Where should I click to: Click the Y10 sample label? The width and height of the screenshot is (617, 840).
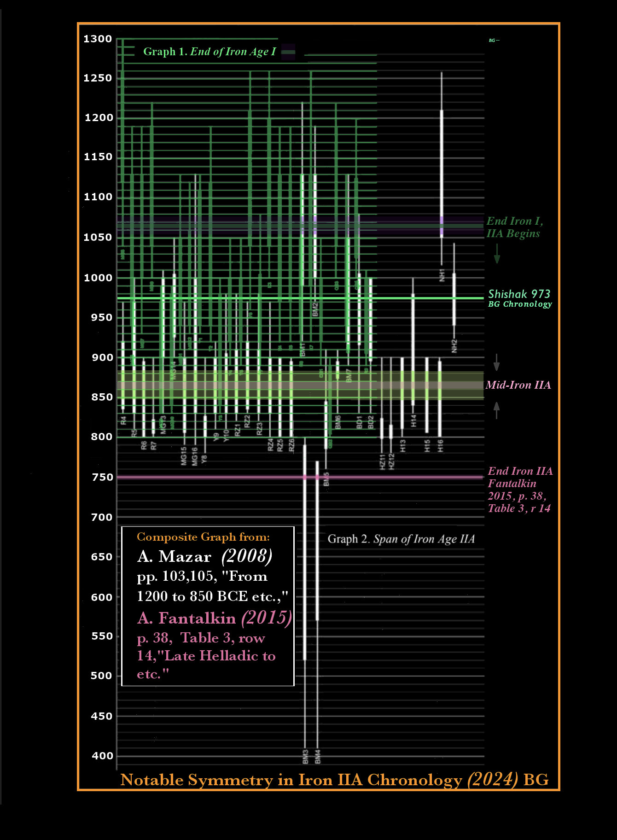[226, 436]
